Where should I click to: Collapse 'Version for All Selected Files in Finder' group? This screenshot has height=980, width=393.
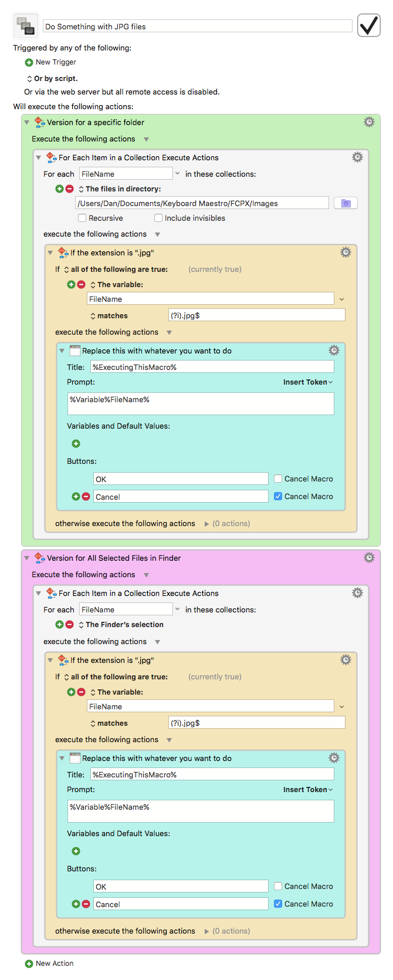tap(27, 558)
